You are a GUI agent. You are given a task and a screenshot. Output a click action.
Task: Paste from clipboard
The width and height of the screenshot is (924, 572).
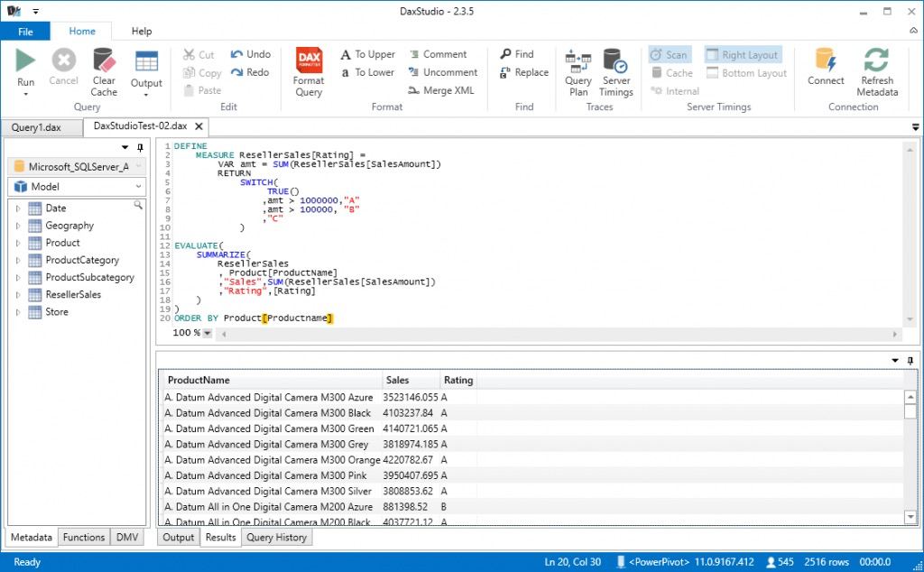[x=201, y=90]
